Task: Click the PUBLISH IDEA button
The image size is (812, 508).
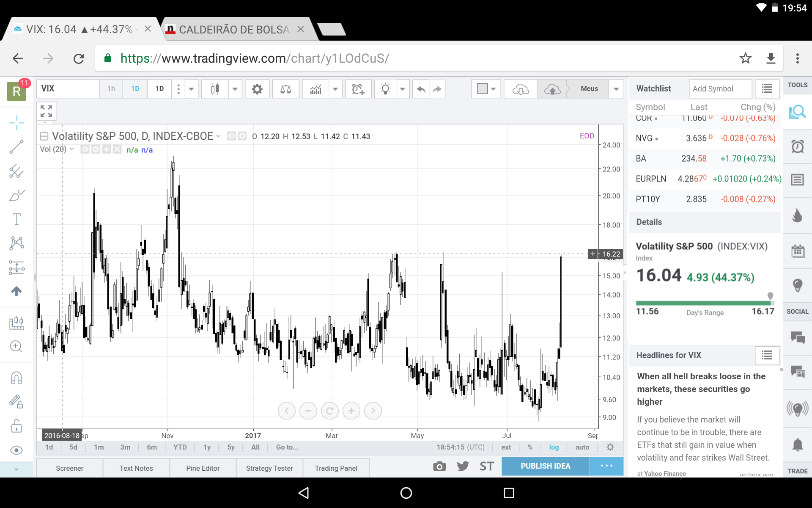Action: click(545, 466)
